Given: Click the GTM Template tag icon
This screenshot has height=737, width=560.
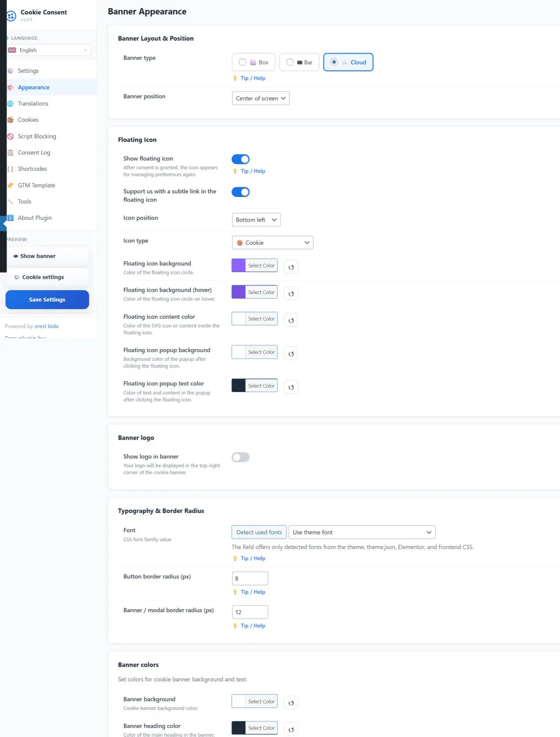Looking at the screenshot, I should [10, 185].
